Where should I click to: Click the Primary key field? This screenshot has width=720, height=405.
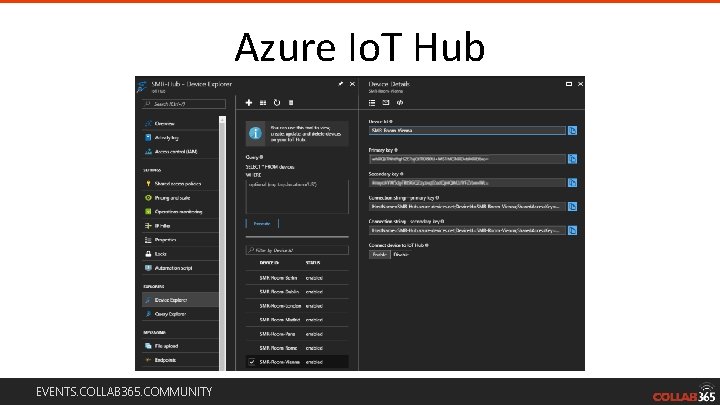click(467, 159)
